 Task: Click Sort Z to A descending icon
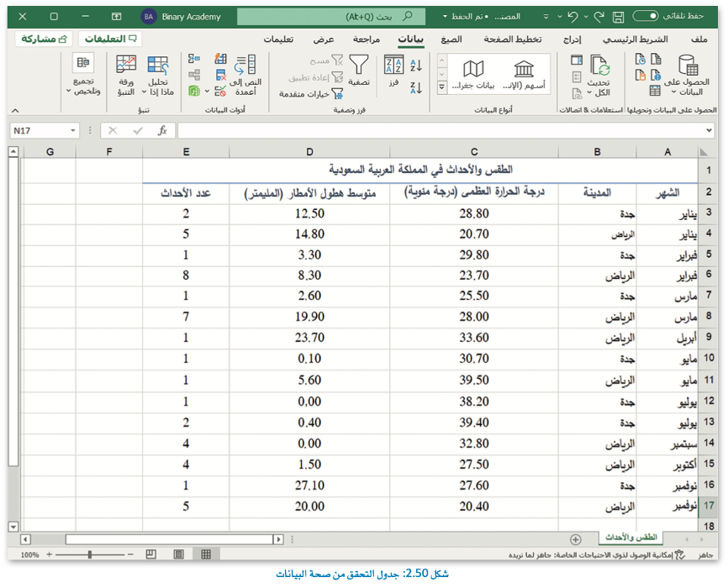(x=415, y=87)
